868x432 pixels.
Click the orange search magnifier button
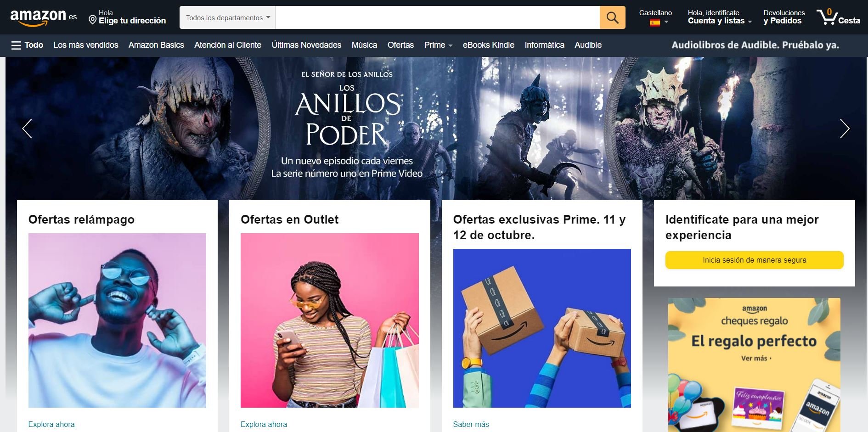click(612, 17)
